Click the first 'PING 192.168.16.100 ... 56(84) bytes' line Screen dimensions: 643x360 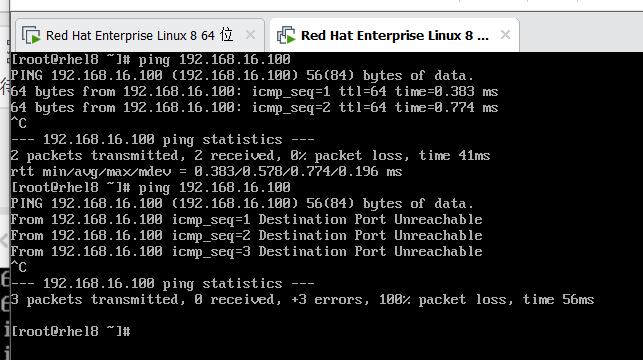(242, 75)
